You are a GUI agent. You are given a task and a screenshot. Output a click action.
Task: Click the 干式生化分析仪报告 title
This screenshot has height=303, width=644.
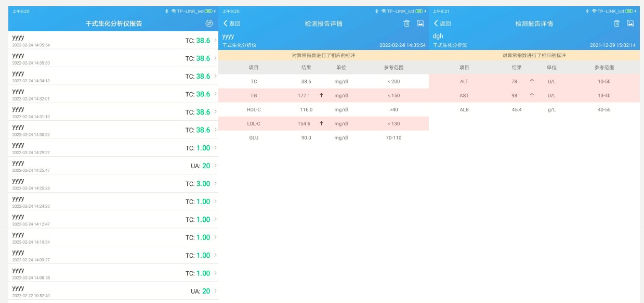click(x=114, y=23)
